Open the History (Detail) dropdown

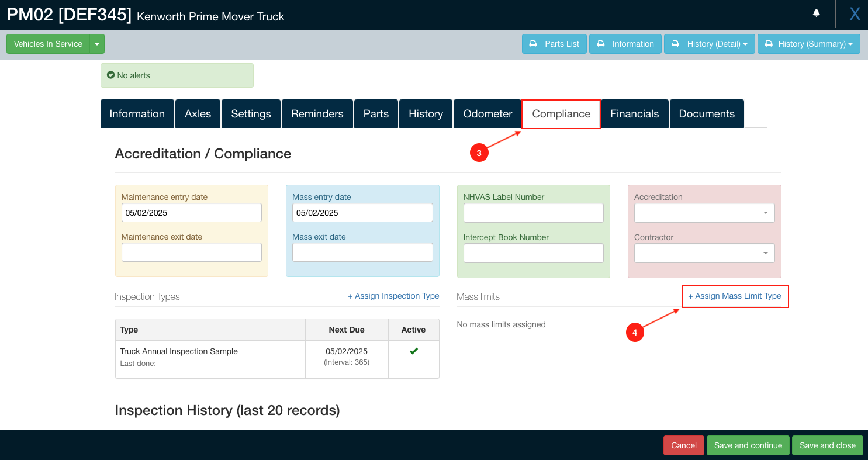709,44
